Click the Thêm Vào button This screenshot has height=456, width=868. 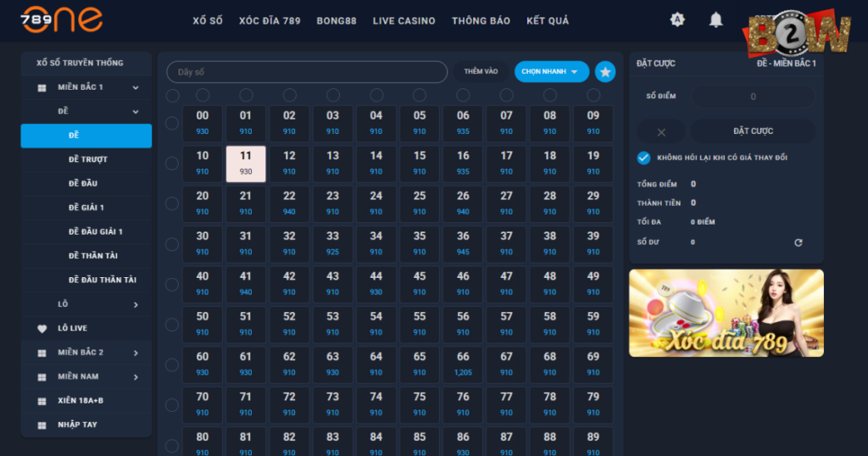481,72
